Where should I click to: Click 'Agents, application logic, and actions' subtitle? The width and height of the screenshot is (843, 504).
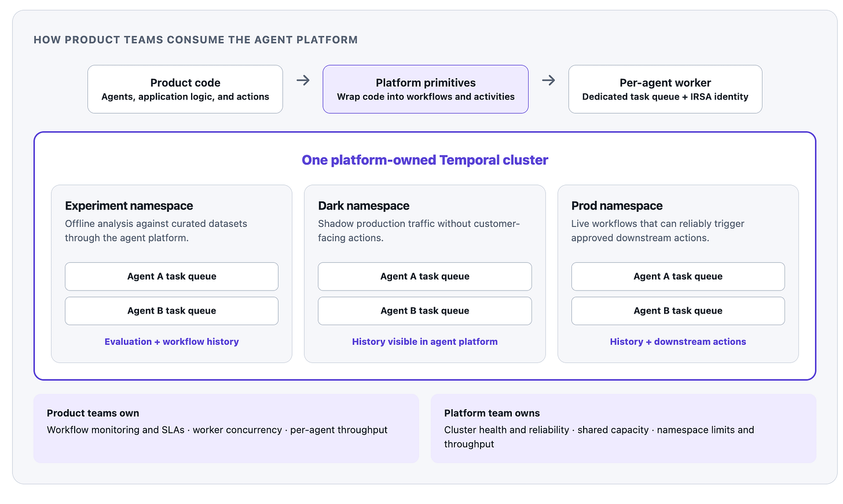pos(185,97)
